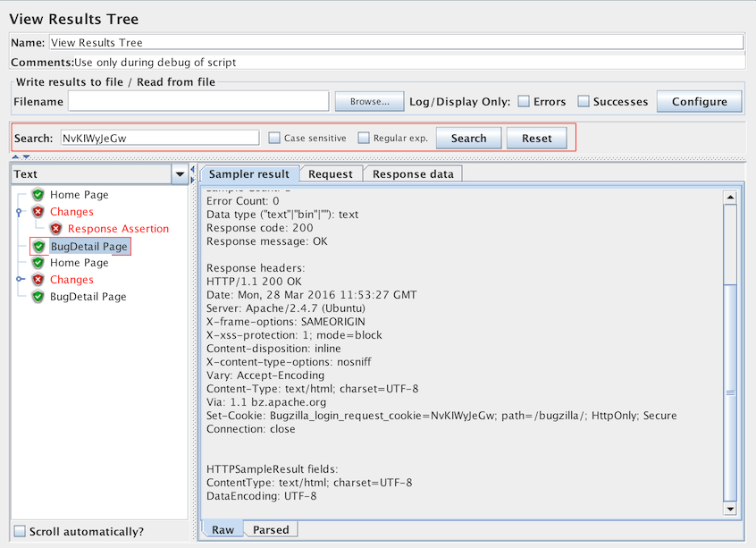This screenshot has height=548, width=756.
Task: Enable the Errors only checkbox
Action: pyautogui.click(x=524, y=102)
